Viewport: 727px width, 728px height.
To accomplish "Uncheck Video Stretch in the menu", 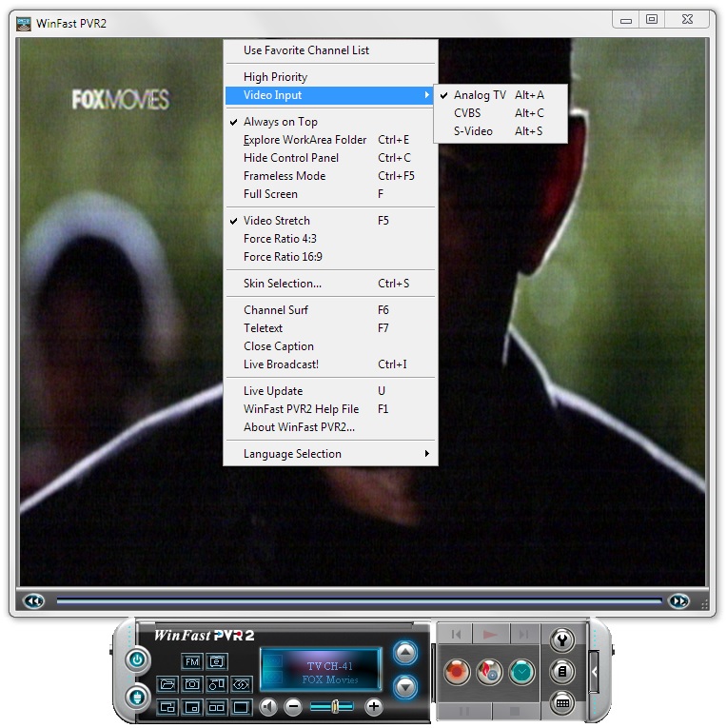I will 276,221.
